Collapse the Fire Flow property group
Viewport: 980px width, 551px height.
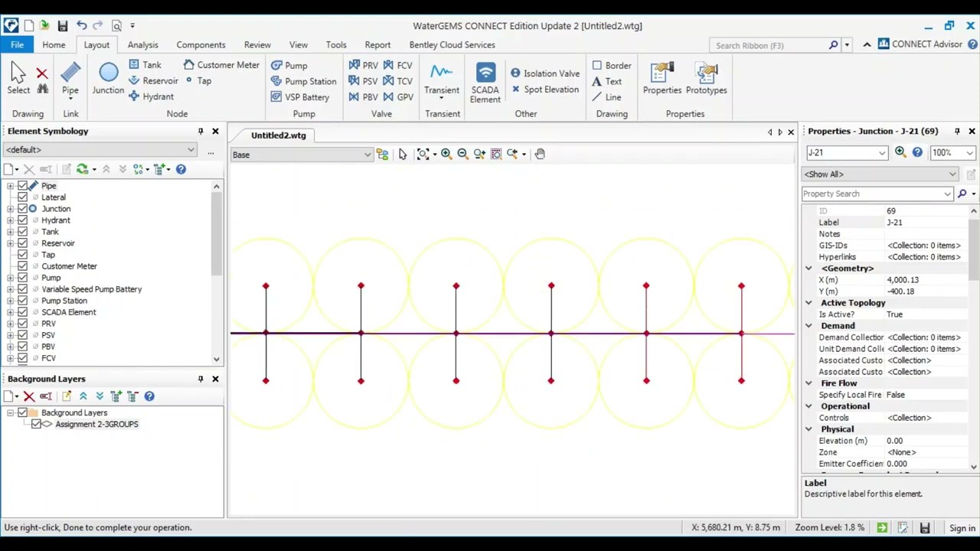pos(808,383)
